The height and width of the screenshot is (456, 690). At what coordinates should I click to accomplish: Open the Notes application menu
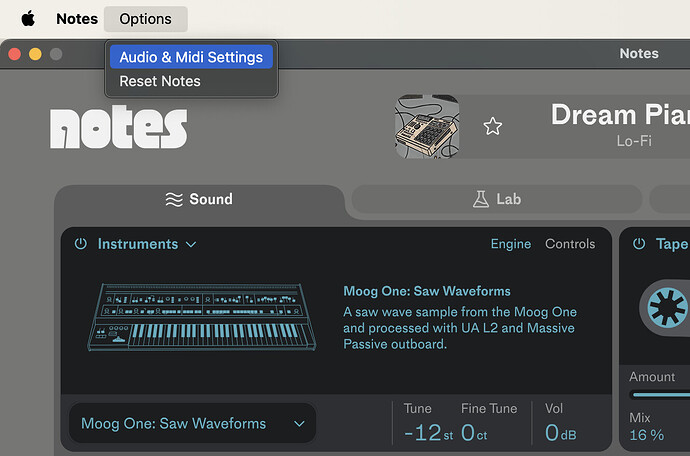(x=77, y=19)
